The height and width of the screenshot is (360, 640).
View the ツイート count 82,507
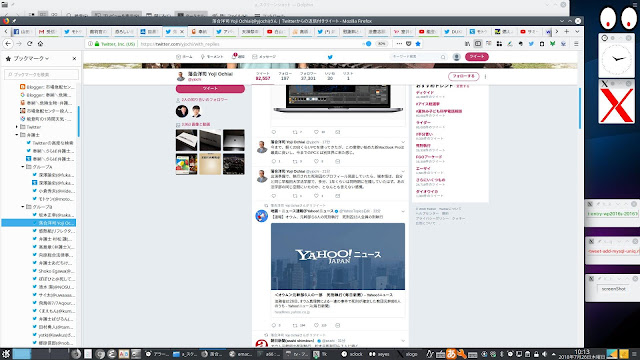[x=263, y=76]
